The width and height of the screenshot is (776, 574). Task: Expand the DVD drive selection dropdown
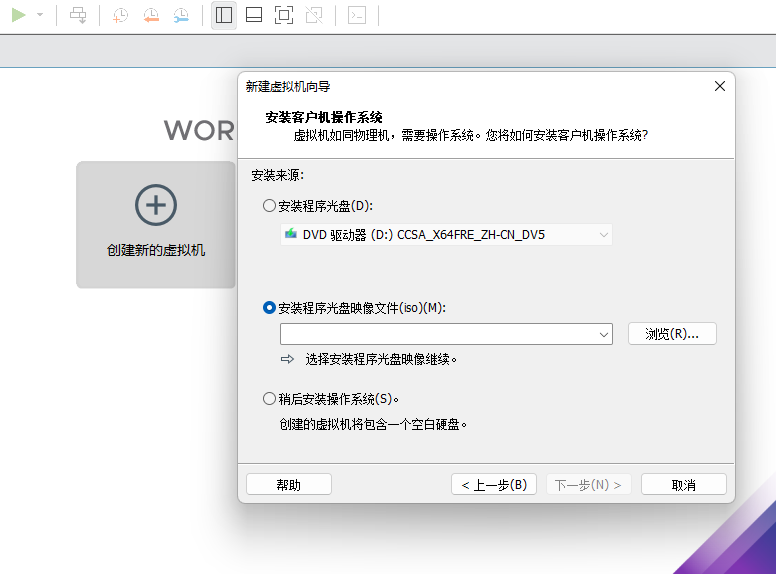(603, 235)
